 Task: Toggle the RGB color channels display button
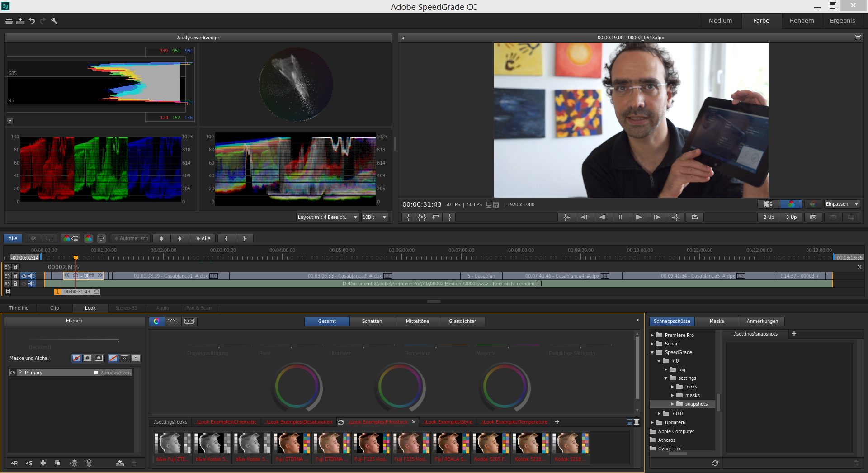tap(791, 204)
